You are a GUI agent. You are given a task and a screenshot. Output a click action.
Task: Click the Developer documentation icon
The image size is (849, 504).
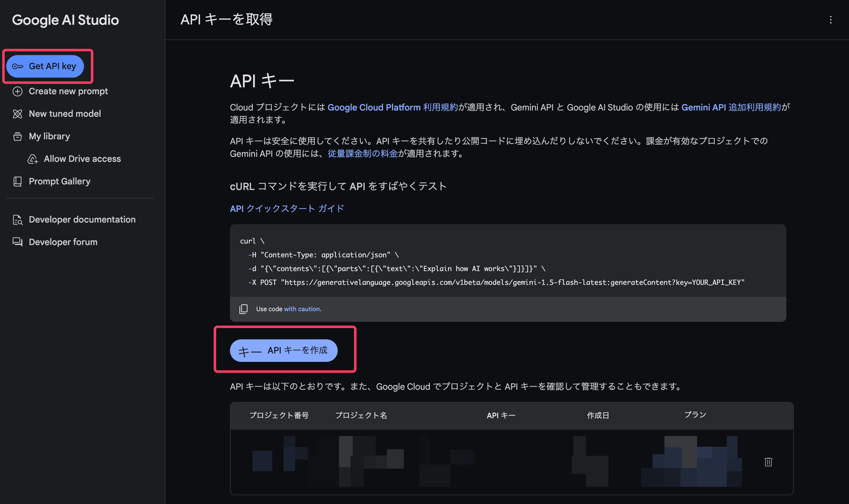tap(18, 220)
